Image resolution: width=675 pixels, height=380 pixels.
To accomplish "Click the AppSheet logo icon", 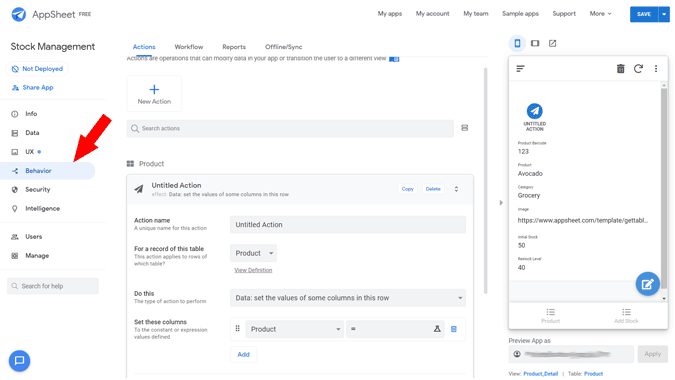I will pos(19,14).
